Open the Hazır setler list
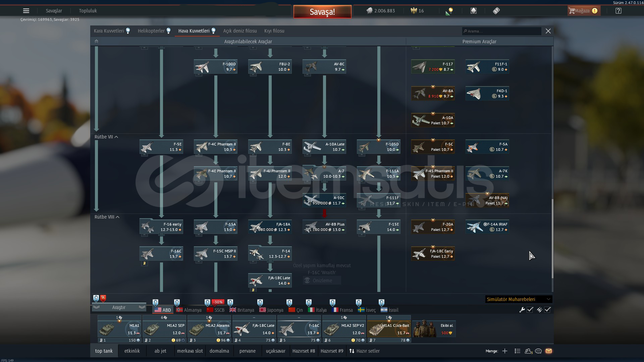The image size is (644, 362). coord(364,351)
